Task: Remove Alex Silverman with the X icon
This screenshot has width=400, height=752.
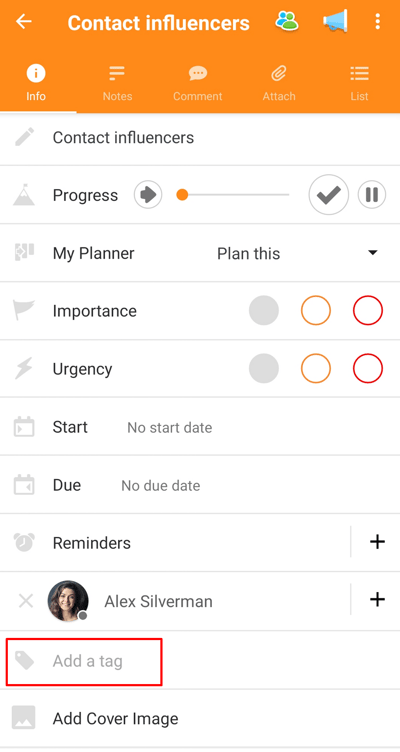Action: pos(25,600)
